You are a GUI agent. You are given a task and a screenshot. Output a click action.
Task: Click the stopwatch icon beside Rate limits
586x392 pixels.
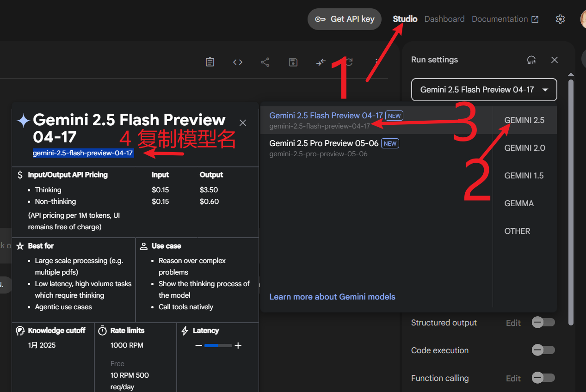click(x=102, y=331)
